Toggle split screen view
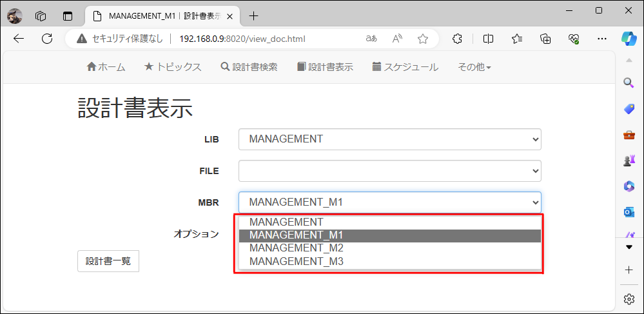Viewport: 644px width, 314px height. coord(488,39)
